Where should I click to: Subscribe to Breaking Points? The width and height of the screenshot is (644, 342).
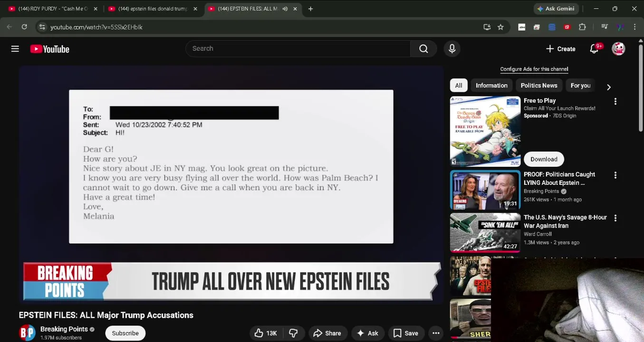[125, 333]
